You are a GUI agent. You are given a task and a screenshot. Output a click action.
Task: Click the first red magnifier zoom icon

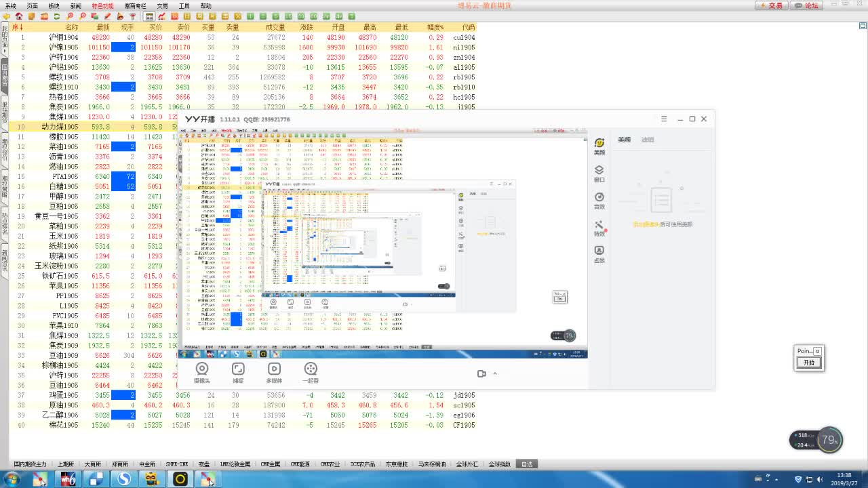[70, 16]
